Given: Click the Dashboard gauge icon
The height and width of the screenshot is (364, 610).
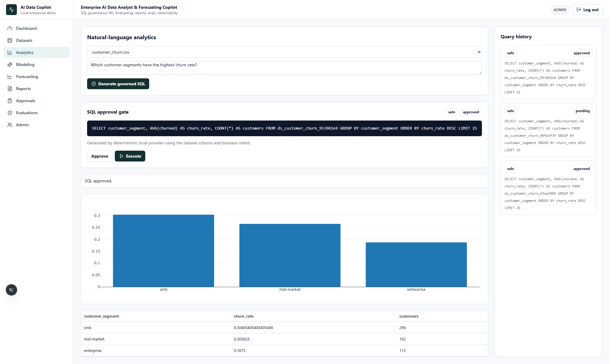Looking at the screenshot, I should (x=10, y=28).
